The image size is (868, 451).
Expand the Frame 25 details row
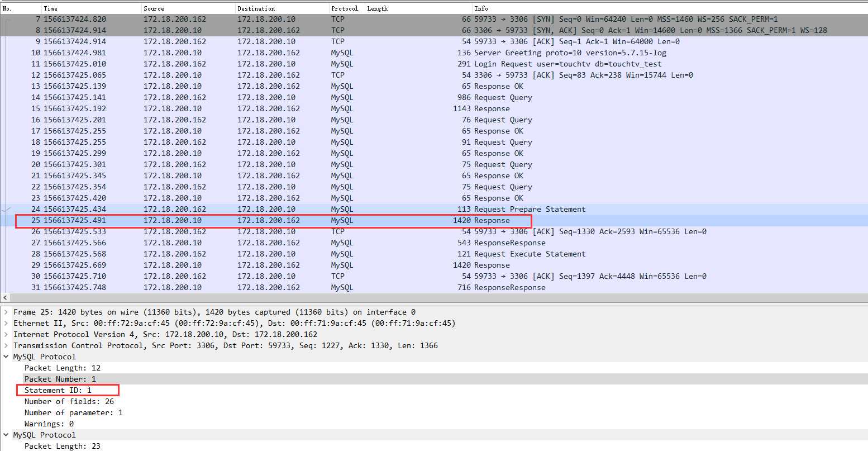[6, 312]
